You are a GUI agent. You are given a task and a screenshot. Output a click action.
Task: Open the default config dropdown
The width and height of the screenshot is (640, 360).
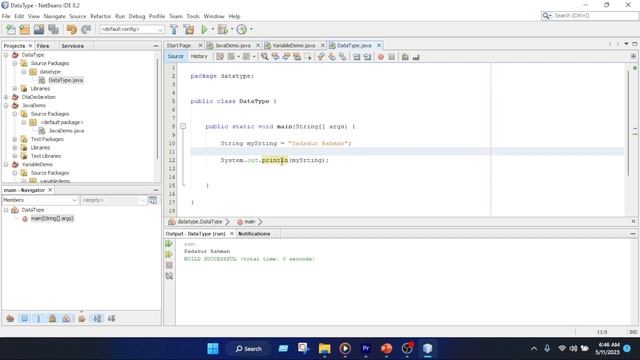coord(132,29)
